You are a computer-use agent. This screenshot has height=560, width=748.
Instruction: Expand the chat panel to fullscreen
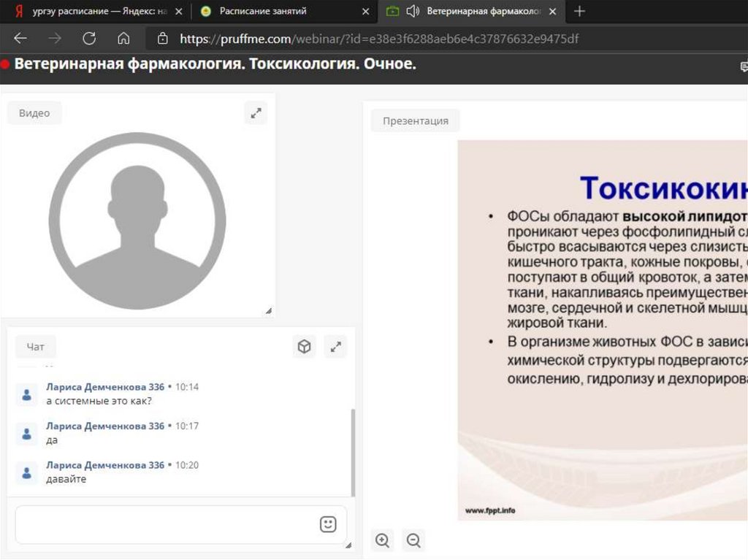[335, 347]
